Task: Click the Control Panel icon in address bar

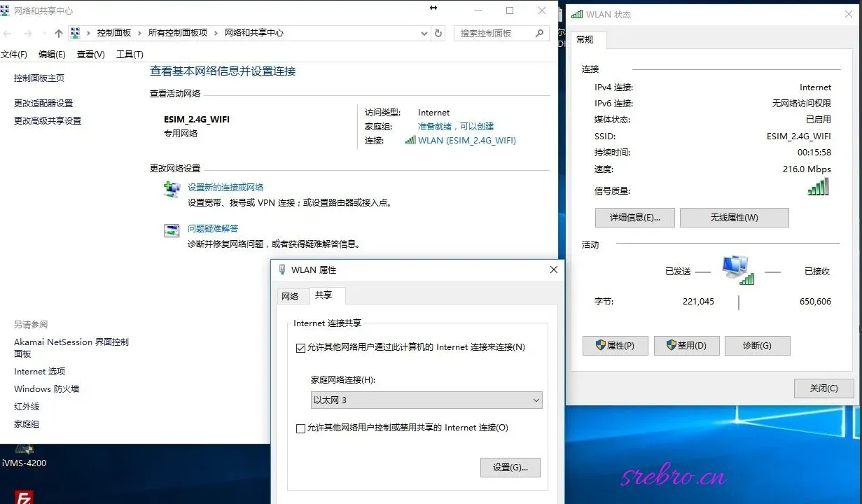Action: pyautogui.click(x=76, y=33)
